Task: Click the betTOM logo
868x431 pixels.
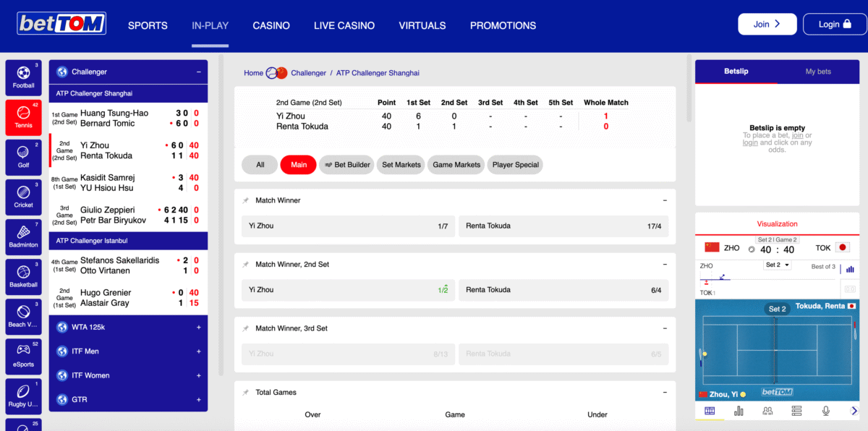Action: (62, 24)
